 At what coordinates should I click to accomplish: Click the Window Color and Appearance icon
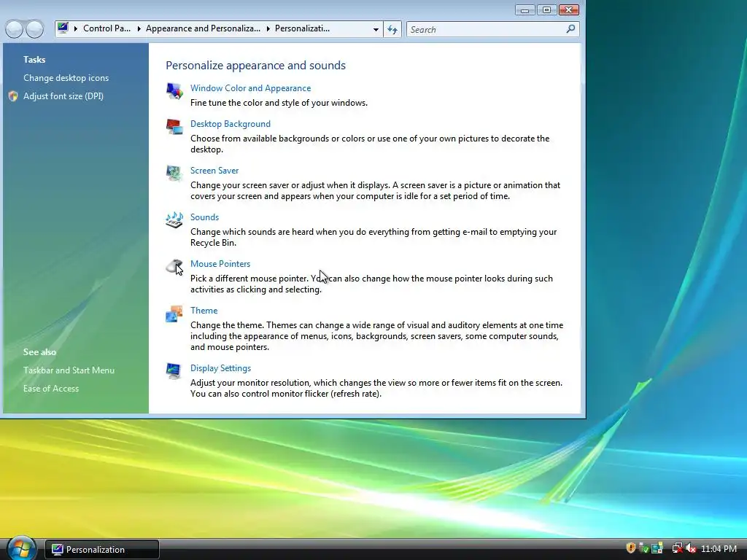pyautogui.click(x=174, y=90)
